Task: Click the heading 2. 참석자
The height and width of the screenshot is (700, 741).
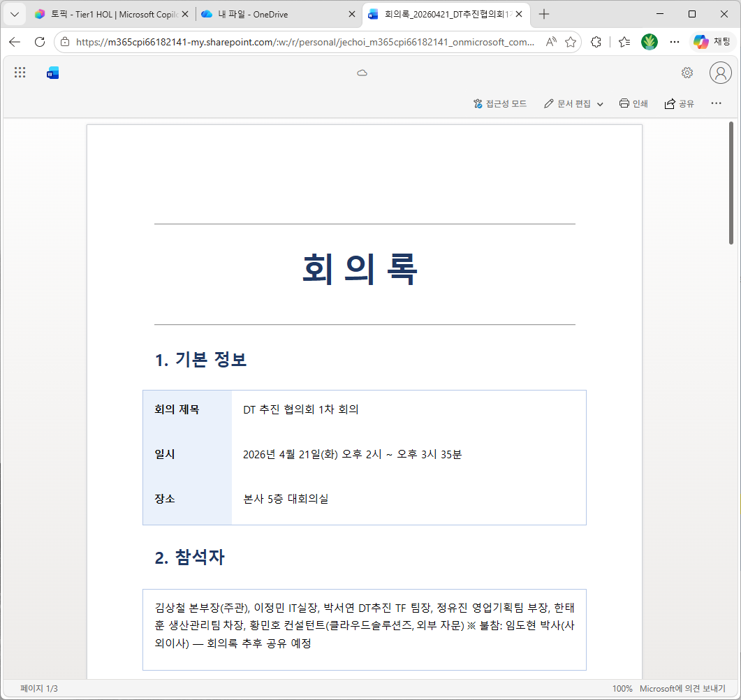Action: coord(189,557)
